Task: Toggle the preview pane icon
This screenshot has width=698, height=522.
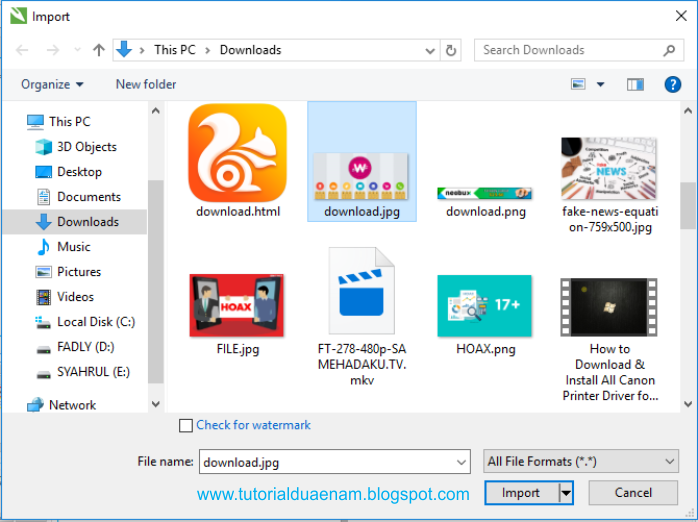Action: click(x=635, y=84)
